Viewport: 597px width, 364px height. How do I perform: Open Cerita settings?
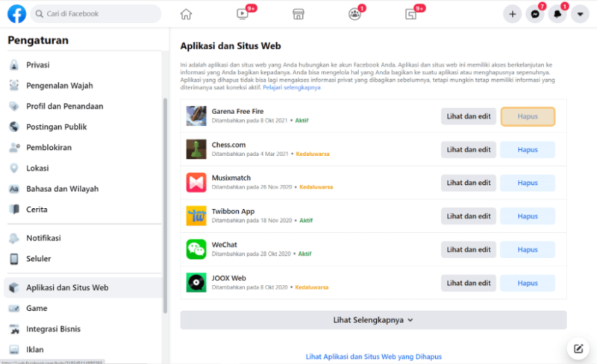tap(83, 209)
